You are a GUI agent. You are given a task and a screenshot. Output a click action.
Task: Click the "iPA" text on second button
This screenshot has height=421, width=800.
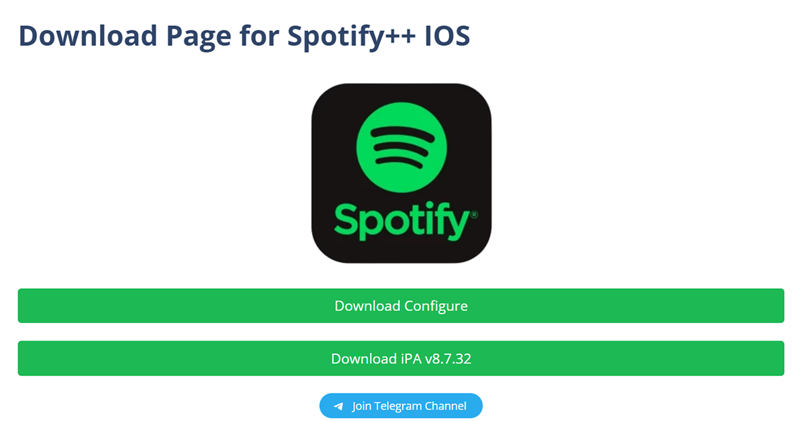[x=411, y=359]
